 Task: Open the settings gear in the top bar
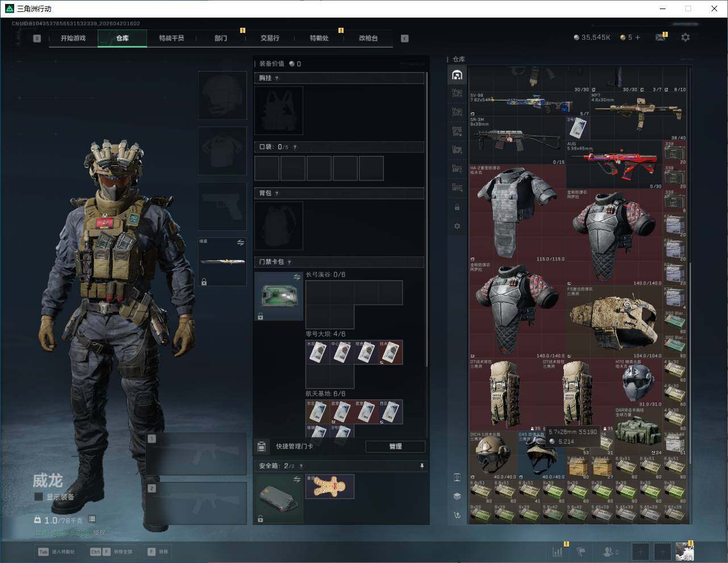(x=685, y=37)
